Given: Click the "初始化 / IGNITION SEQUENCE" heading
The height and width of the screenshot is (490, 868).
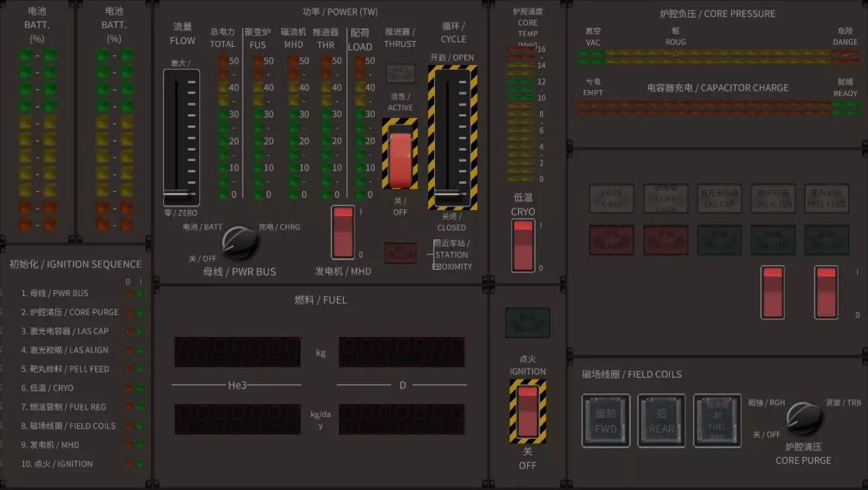Looking at the screenshot, I should coord(75,264).
